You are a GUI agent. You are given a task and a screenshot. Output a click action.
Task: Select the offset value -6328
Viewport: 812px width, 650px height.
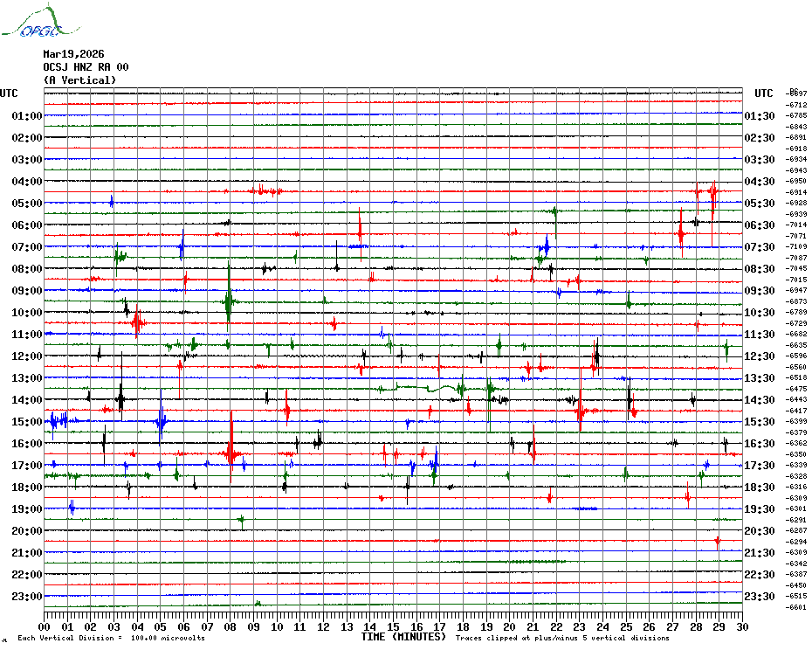pos(796,476)
